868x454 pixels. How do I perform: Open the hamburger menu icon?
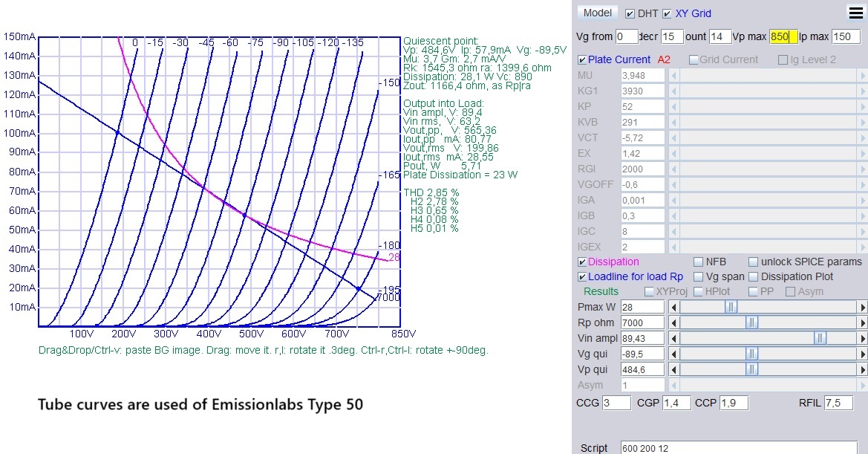[855, 13]
